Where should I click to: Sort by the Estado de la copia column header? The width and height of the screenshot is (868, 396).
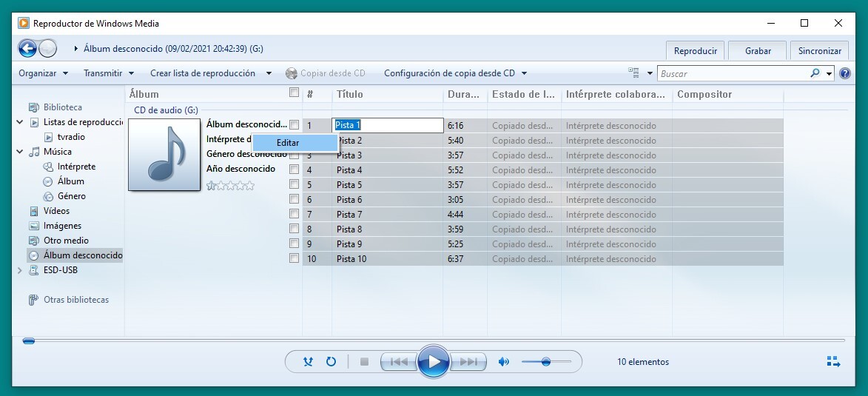524,94
